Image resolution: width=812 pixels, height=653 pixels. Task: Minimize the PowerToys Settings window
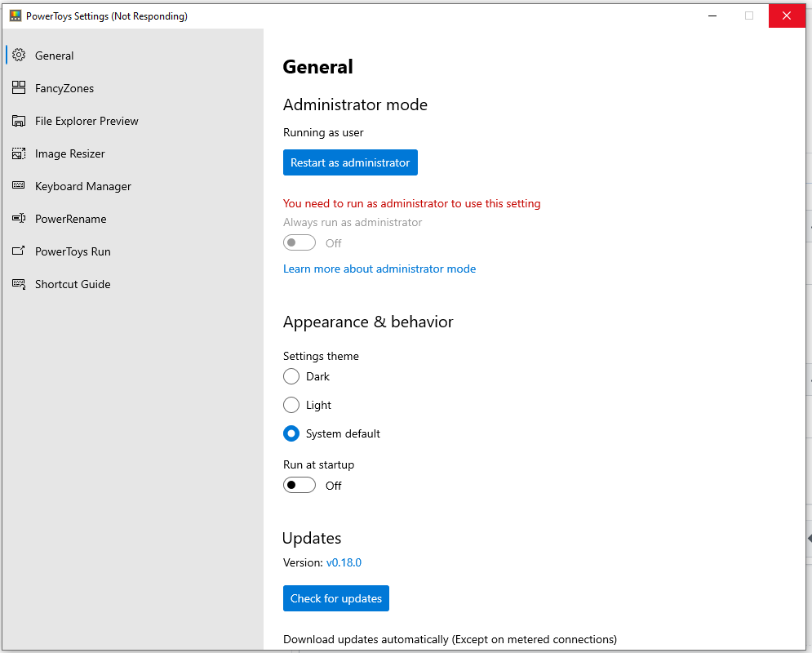pyautogui.click(x=712, y=16)
